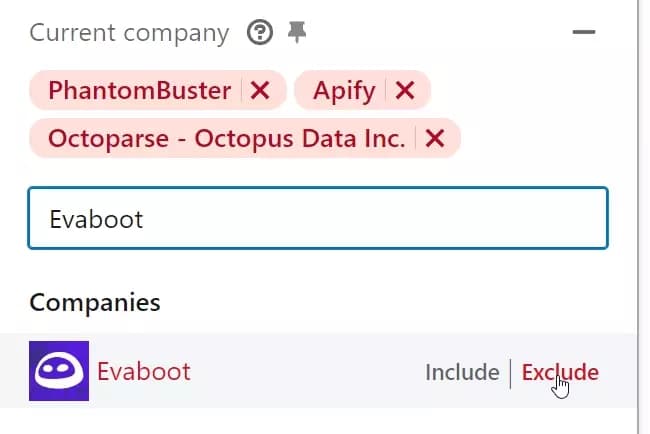Image resolution: width=650 pixels, height=434 pixels.
Task: Click the Evaboot company logo thumbnail
Action: click(x=59, y=371)
